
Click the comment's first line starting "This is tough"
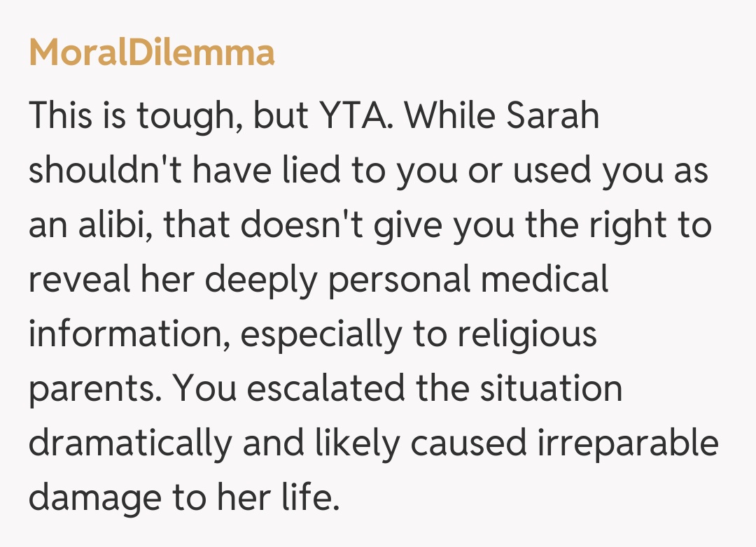point(314,115)
